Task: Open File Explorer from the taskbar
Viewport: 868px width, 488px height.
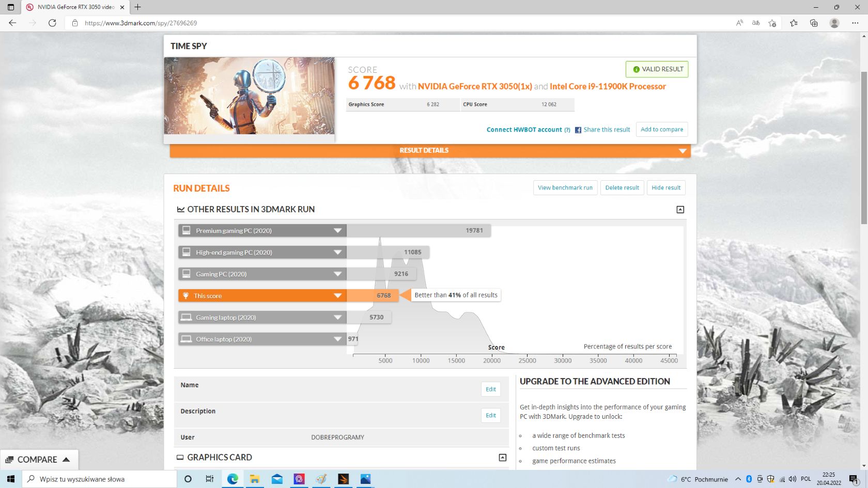Action: [254, 479]
